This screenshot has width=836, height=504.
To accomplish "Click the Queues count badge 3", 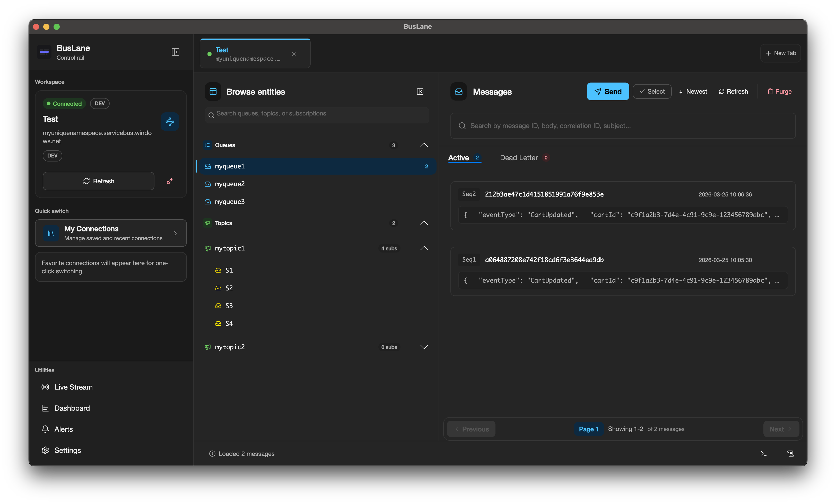I will pyautogui.click(x=394, y=146).
